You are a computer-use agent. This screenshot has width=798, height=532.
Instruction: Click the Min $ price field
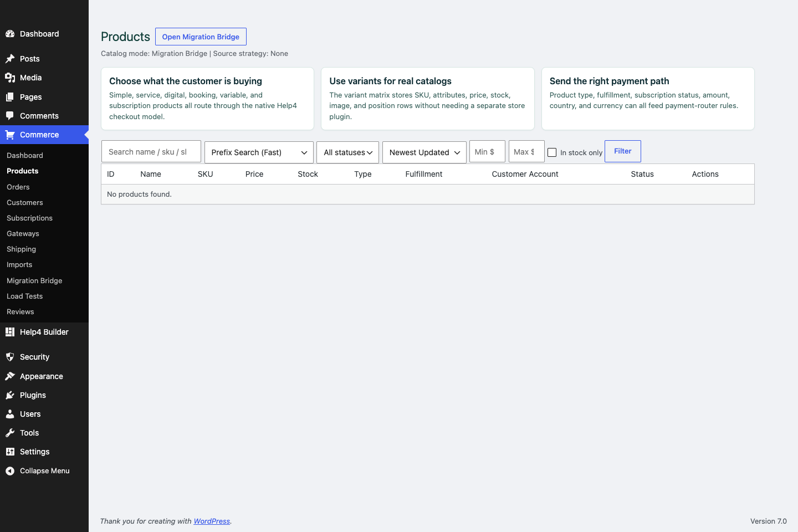click(487, 151)
